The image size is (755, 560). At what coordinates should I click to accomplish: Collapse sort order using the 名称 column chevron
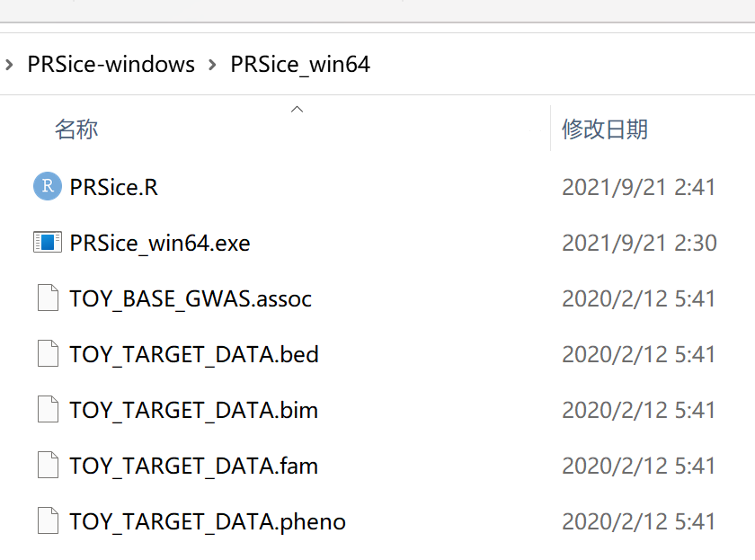tap(297, 108)
